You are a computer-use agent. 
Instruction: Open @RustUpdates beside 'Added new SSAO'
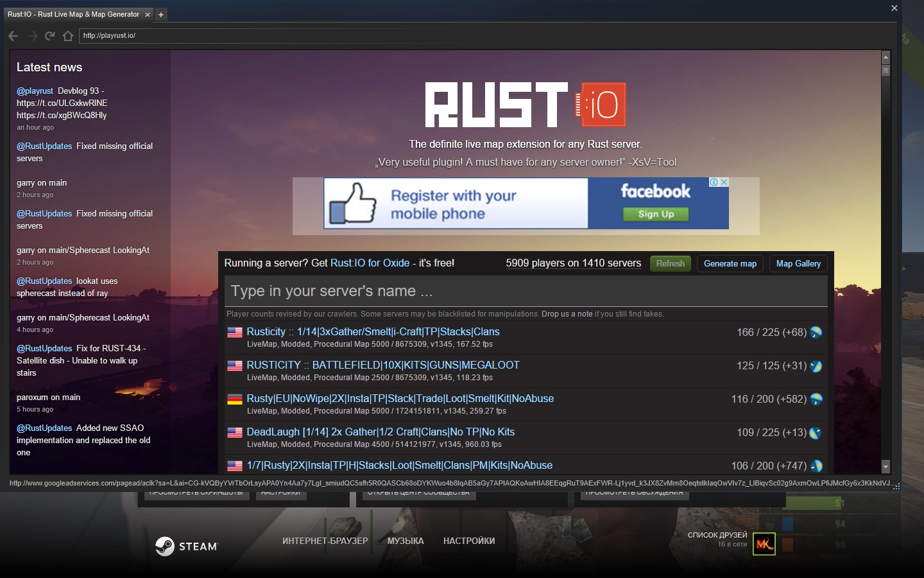(44, 428)
